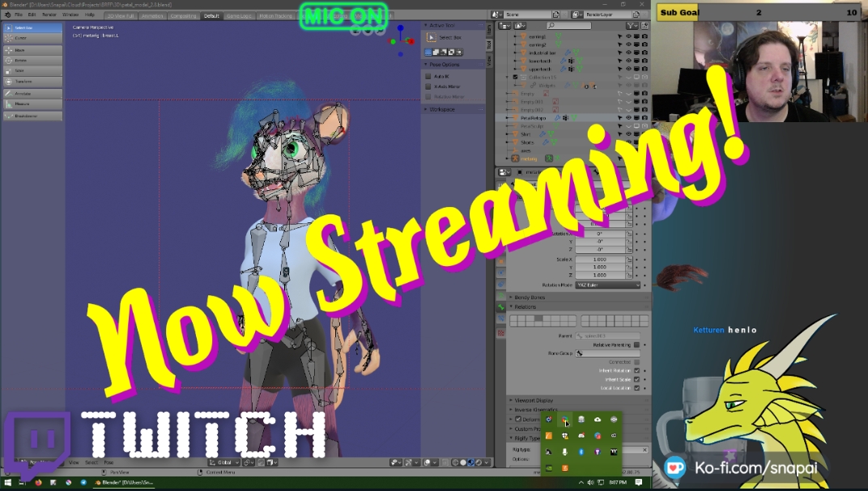Open the red checkered Texture properties tab
The image size is (868, 491).
coord(501,333)
